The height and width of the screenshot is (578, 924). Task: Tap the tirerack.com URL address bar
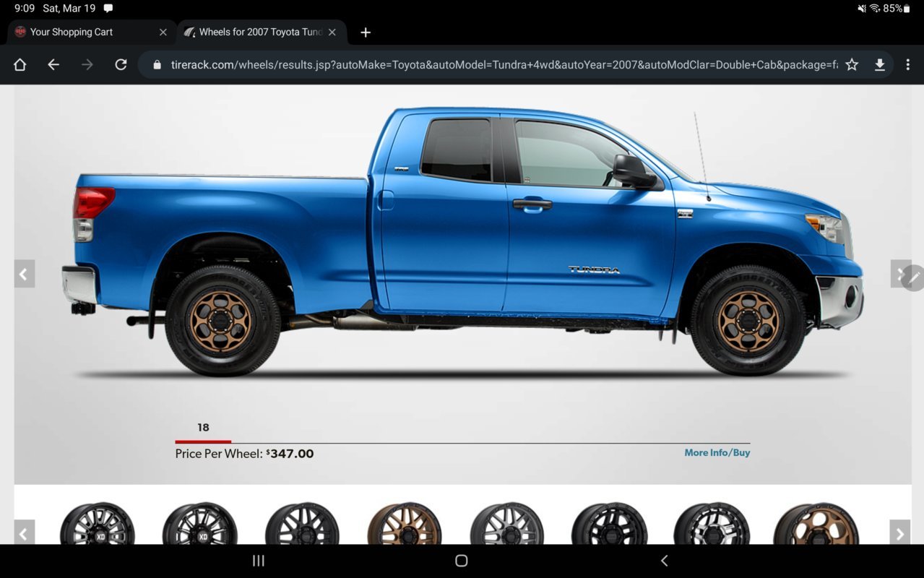(x=504, y=64)
